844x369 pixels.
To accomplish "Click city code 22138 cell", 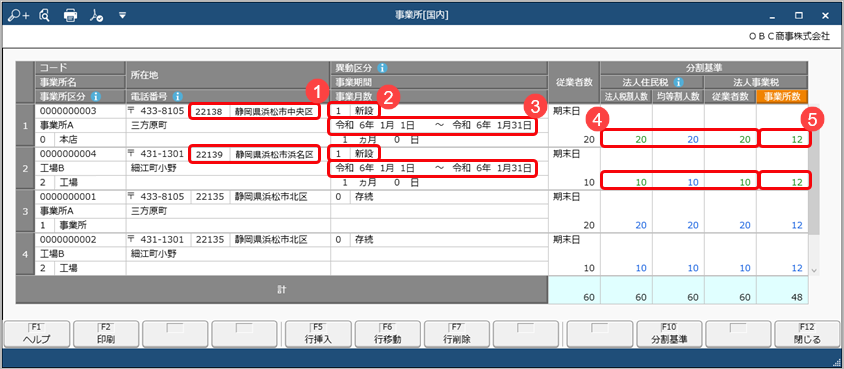I will point(210,111).
